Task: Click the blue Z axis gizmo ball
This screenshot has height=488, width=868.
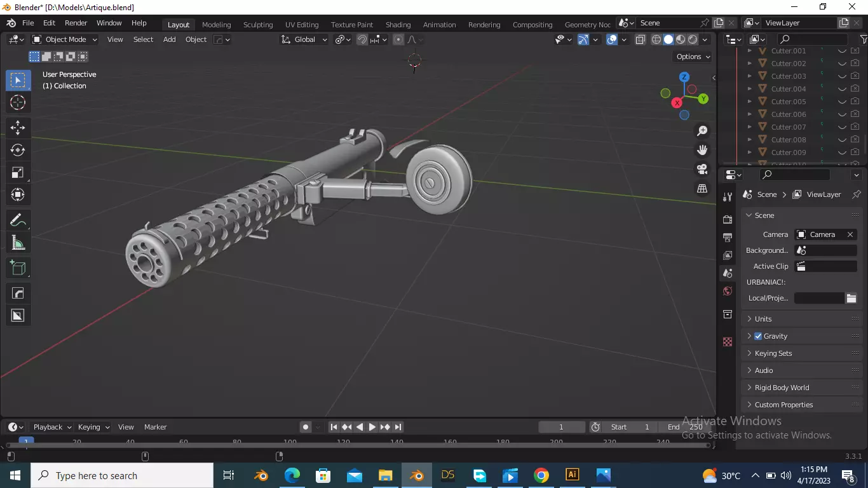Action: [684, 77]
